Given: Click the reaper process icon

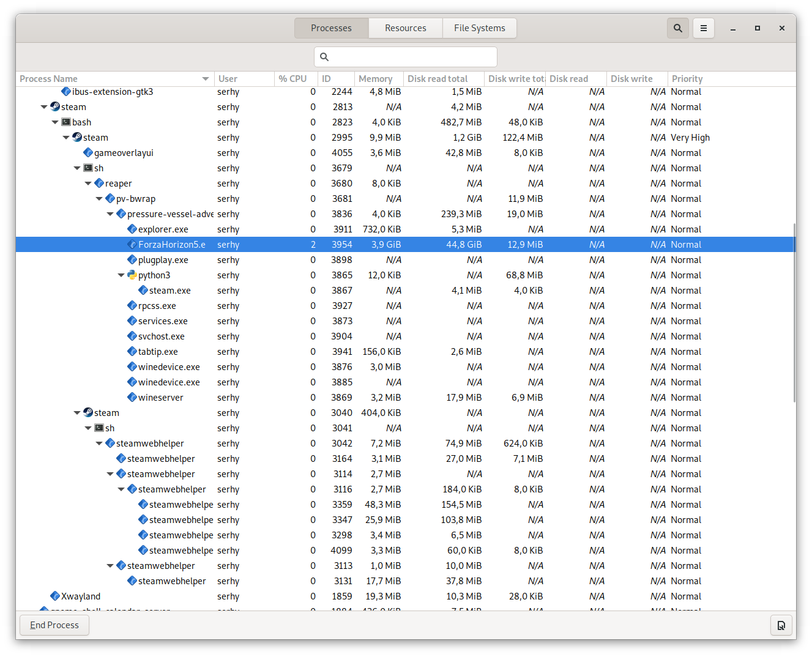Looking at the screenshot, I should [x=99, y=184].
